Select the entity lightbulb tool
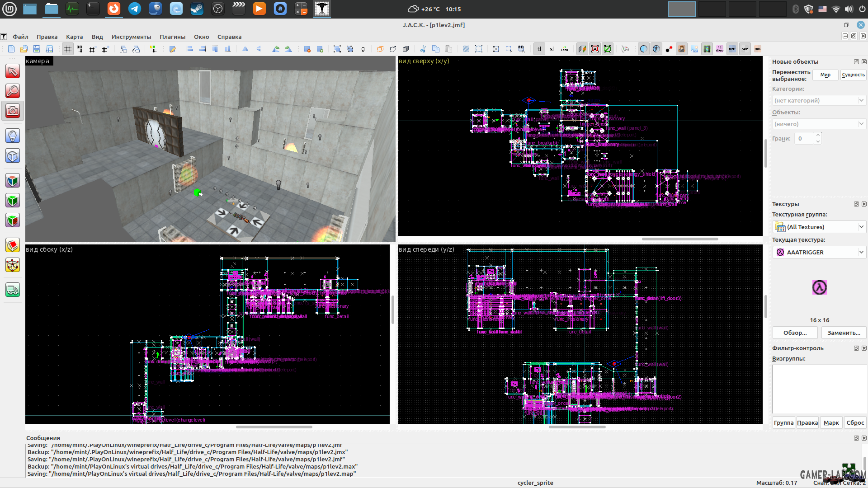This screenshot has width=868, height=488. pos(13,136)
